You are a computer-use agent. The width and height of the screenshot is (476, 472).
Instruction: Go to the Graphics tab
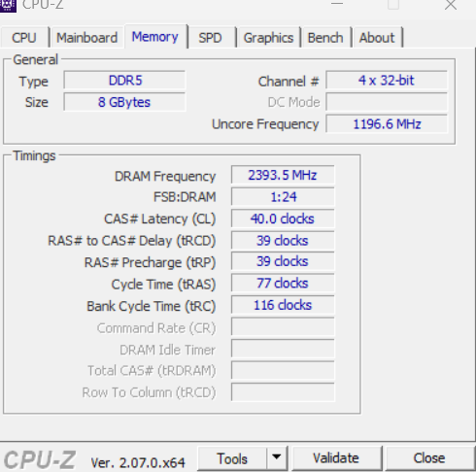click(x=268, y=38)
